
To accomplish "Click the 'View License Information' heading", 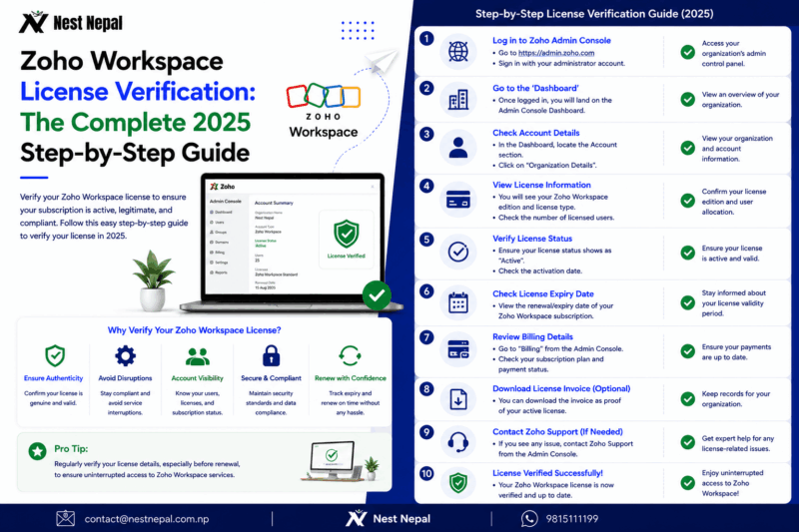I will [541, 185].
